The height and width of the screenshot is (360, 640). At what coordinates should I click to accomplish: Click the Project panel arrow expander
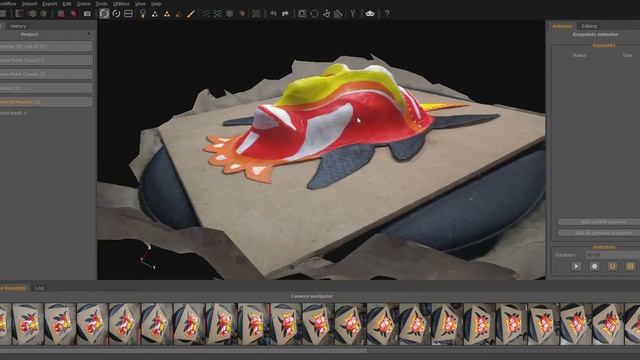coord(89,34)
